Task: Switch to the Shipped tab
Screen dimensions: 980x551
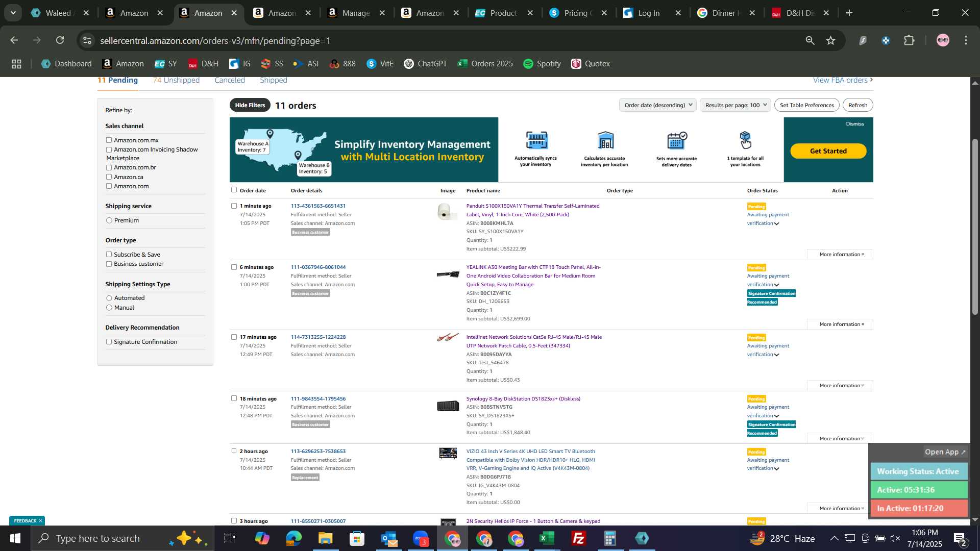Action: click(274, 80)
